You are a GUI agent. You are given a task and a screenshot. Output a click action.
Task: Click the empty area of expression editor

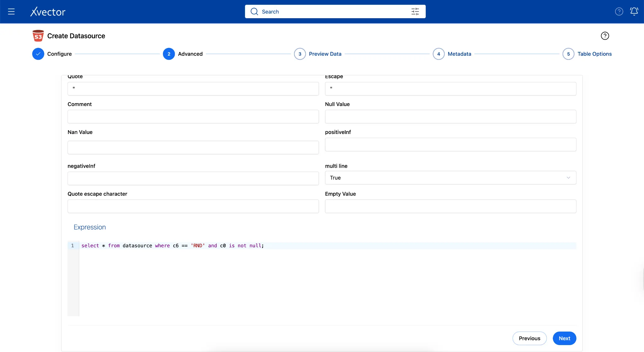327,282
